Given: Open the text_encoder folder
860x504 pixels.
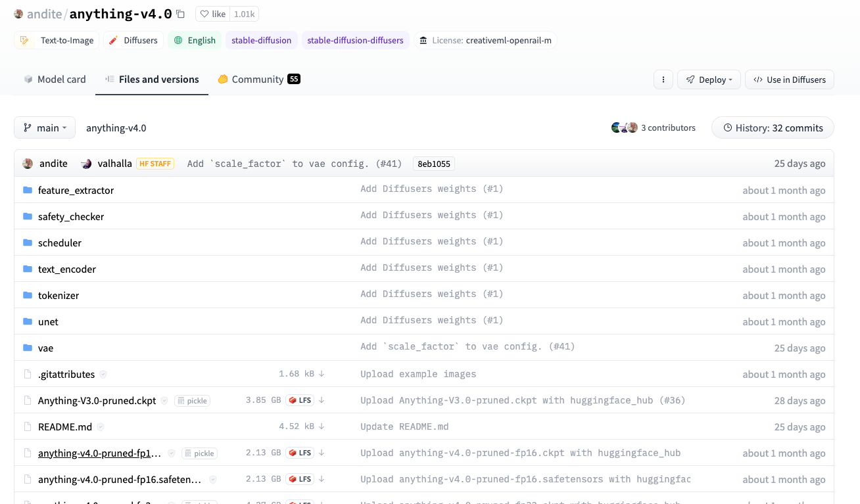Looking at the screenshot, I should [x=67, y=269].
